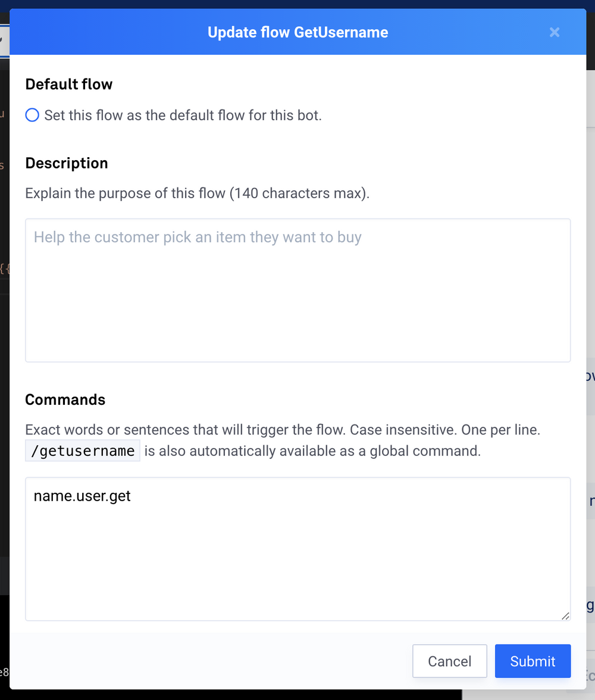Close the Update flow dialog with X

555,32
